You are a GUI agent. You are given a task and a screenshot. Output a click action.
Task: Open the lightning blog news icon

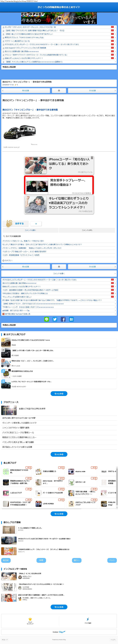[88, 619]
